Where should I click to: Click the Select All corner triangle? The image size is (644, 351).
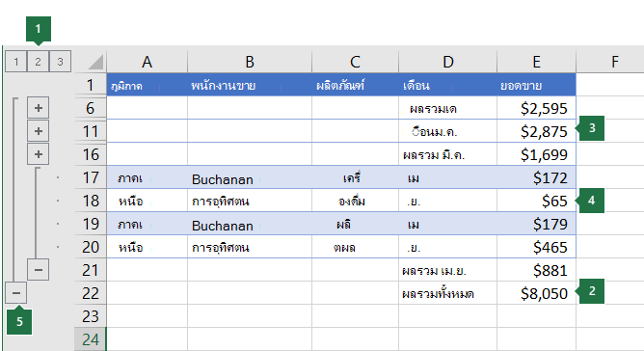coord(95,62)
